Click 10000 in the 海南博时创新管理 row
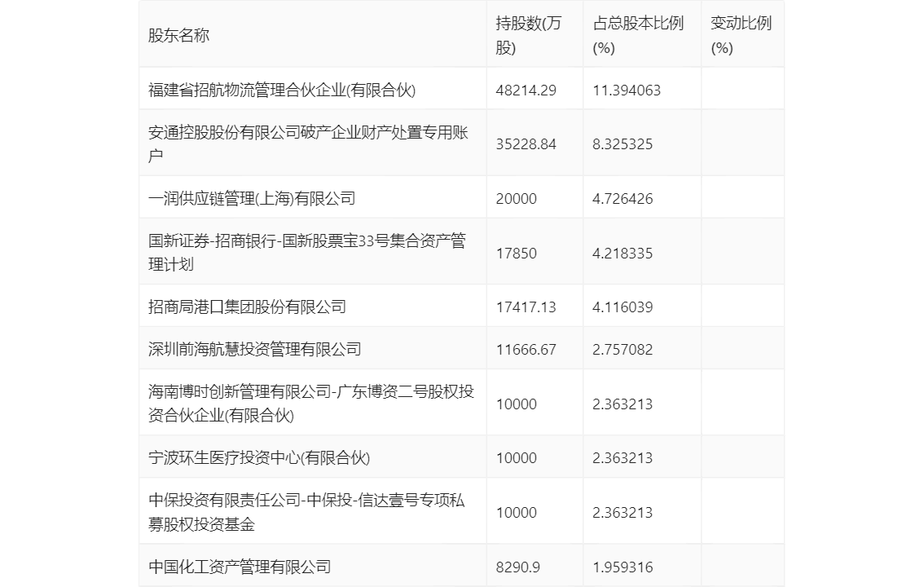 [517, 404]
